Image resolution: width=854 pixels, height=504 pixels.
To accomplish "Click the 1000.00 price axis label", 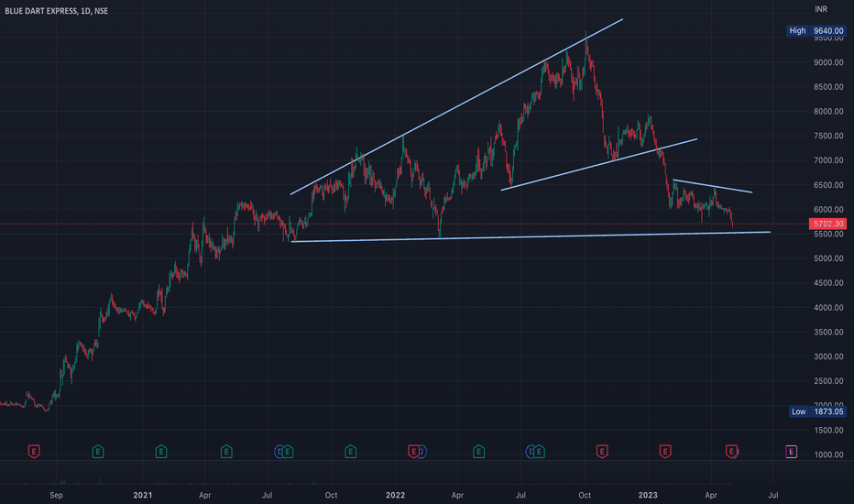I will (828, 455).
